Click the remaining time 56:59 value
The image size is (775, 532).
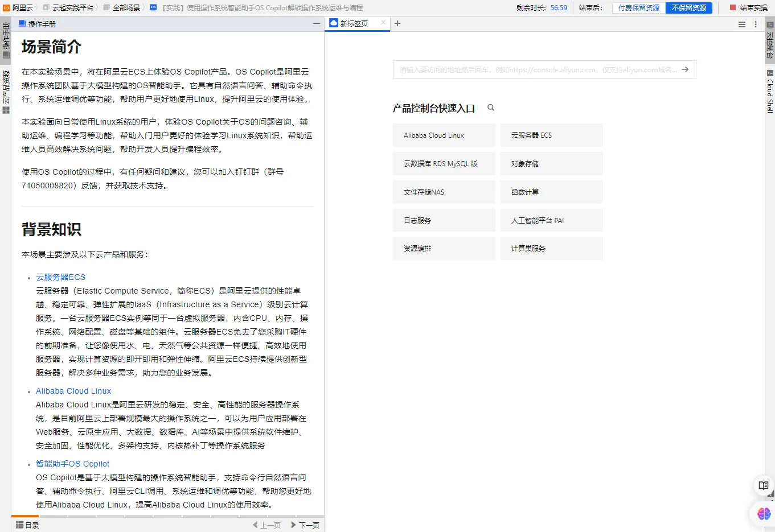559,8
